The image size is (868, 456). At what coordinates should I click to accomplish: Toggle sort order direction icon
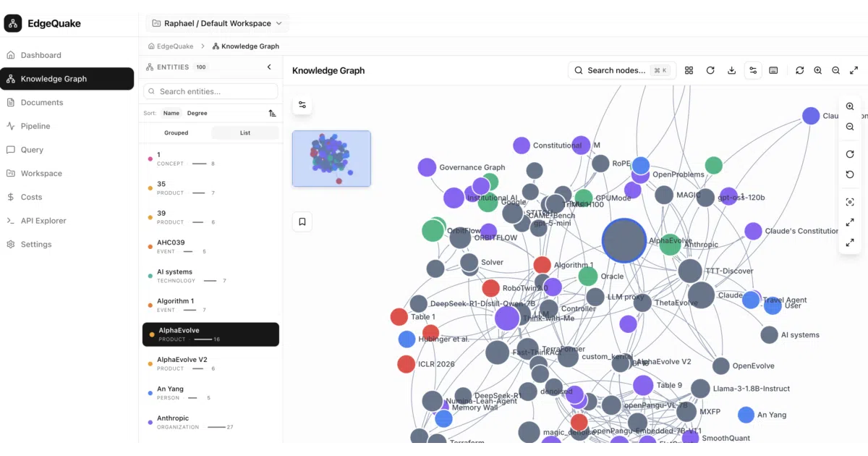coord(272,113)
